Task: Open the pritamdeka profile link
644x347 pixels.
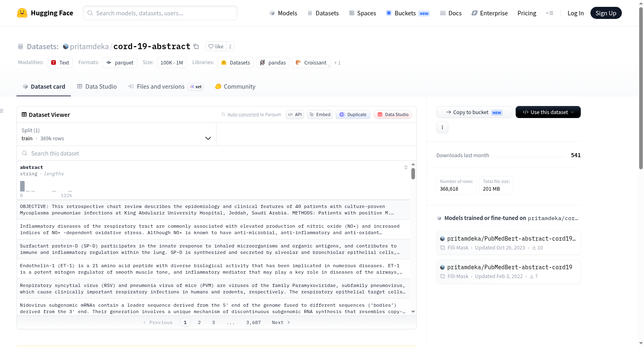Action: click(89, 46)
